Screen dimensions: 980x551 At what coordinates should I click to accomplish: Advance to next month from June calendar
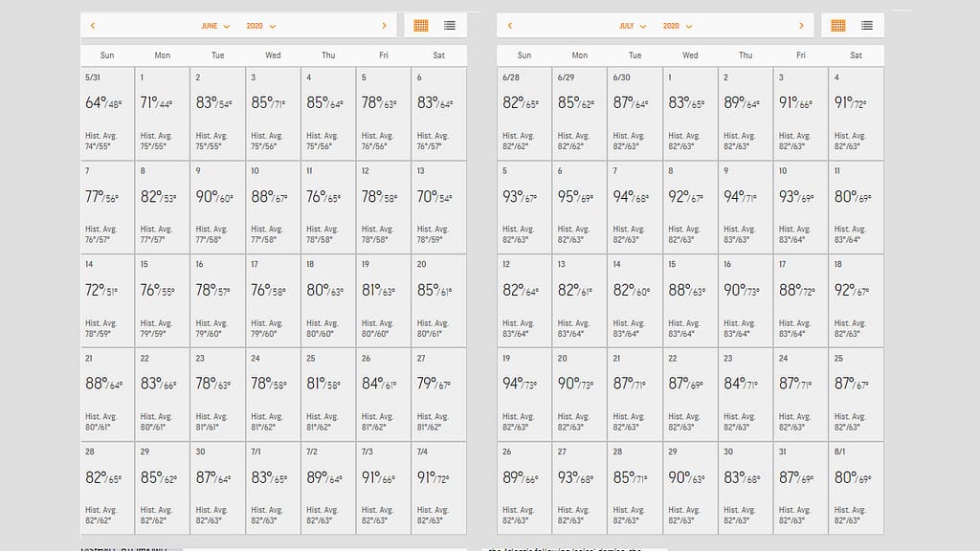pyautogui.click(x=384, y=26)
